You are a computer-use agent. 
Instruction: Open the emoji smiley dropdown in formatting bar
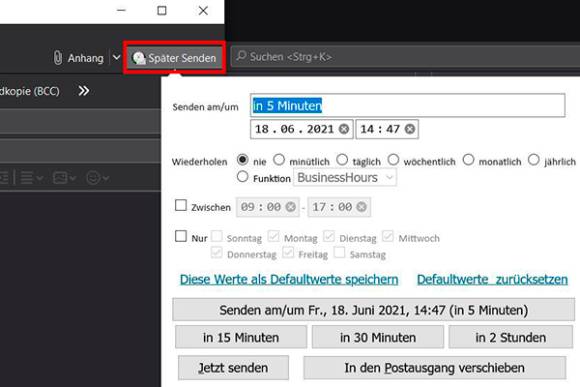97,178
